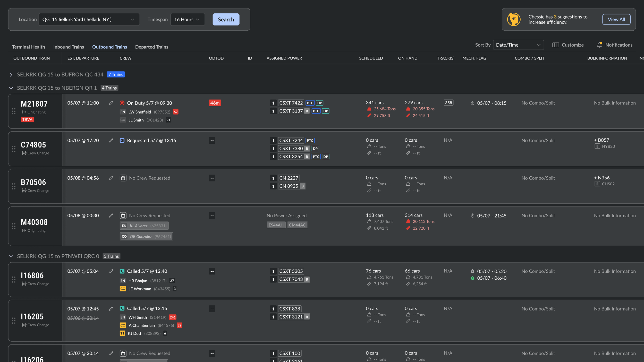Click the Notifications bell icon
This screenshot has height=362, width=644.
pos(599,45)
